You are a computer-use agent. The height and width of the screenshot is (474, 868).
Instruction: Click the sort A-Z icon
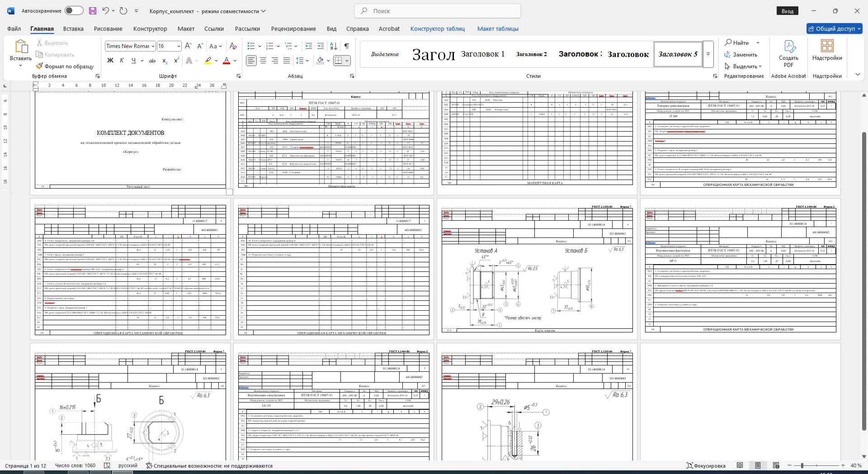[334, 46]
